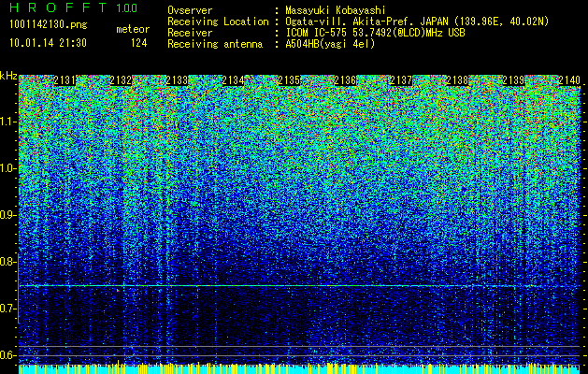Click the horizontal carrier line near 0.75 kHz
588x374 pixels.
(x=300, y=286)
